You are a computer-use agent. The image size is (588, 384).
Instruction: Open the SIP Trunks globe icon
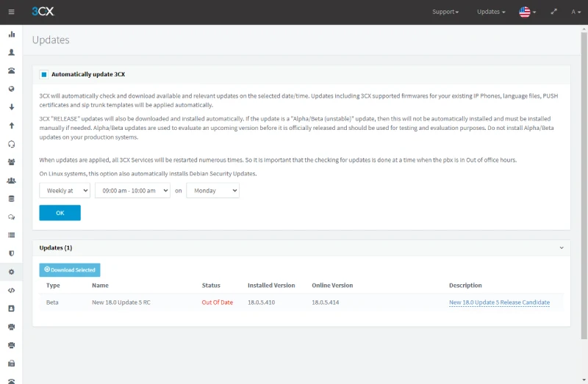click(12, 89)
